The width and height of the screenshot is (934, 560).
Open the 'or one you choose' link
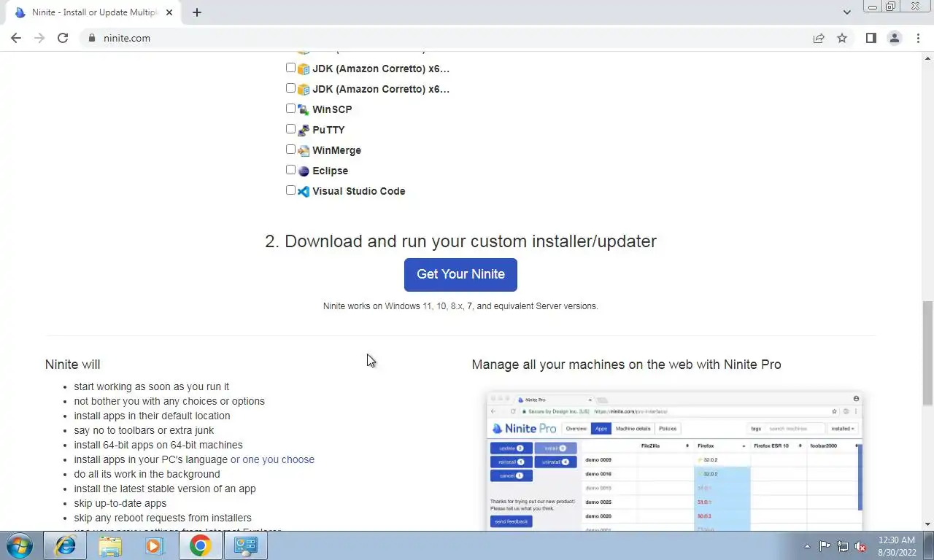pyautogui.click(x=272, y=459)
